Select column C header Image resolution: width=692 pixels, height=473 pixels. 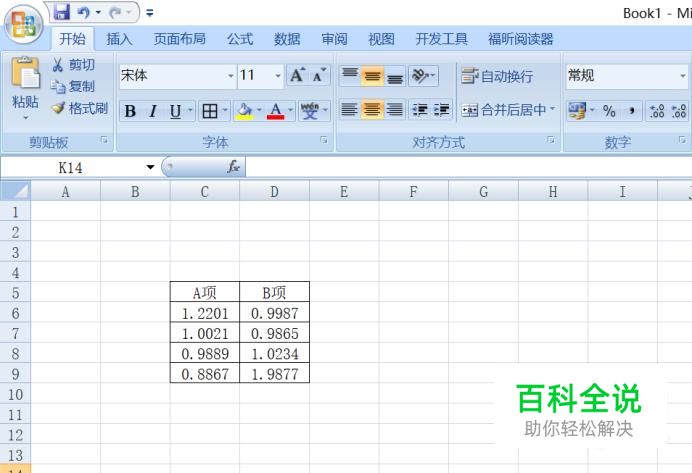[204, 191]
